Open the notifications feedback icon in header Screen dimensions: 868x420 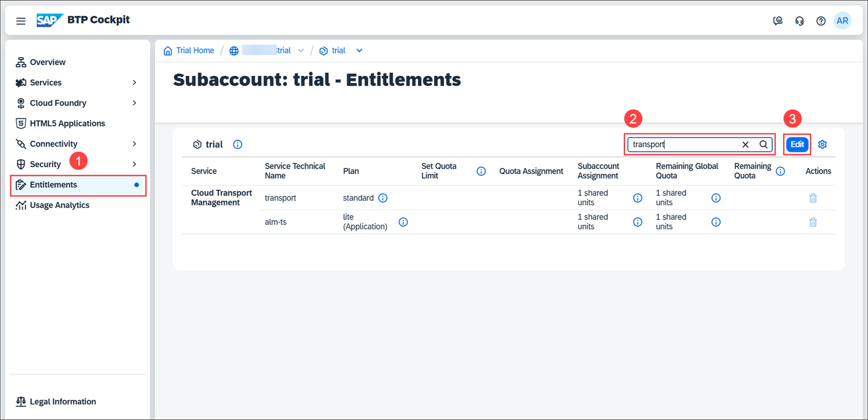click(778, 21)
